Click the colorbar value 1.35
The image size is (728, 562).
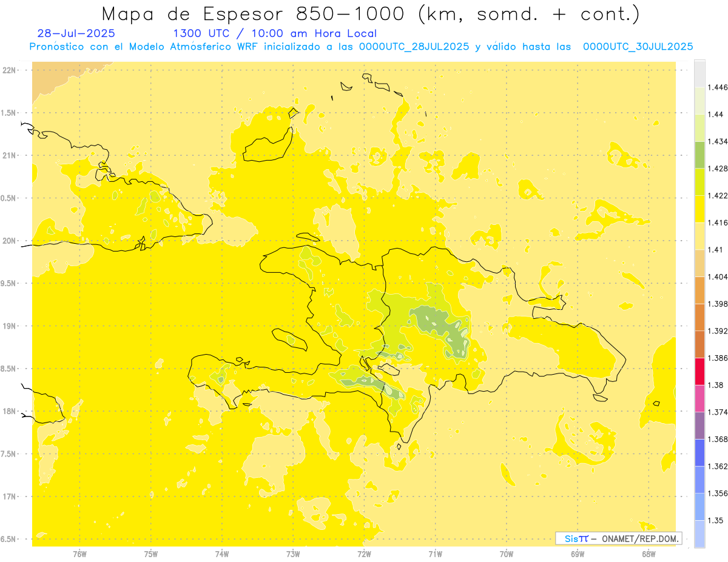tap(715, 520)
